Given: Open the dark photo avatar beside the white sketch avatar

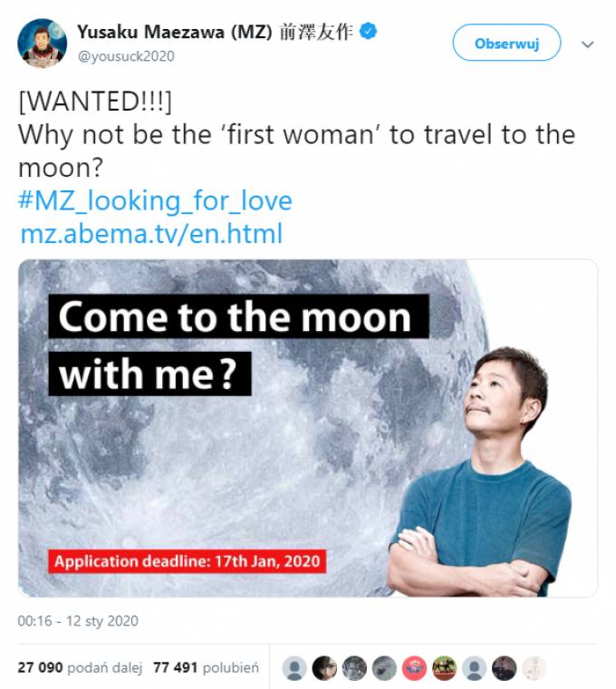Looking at the screenshot, I should (504, 668).
